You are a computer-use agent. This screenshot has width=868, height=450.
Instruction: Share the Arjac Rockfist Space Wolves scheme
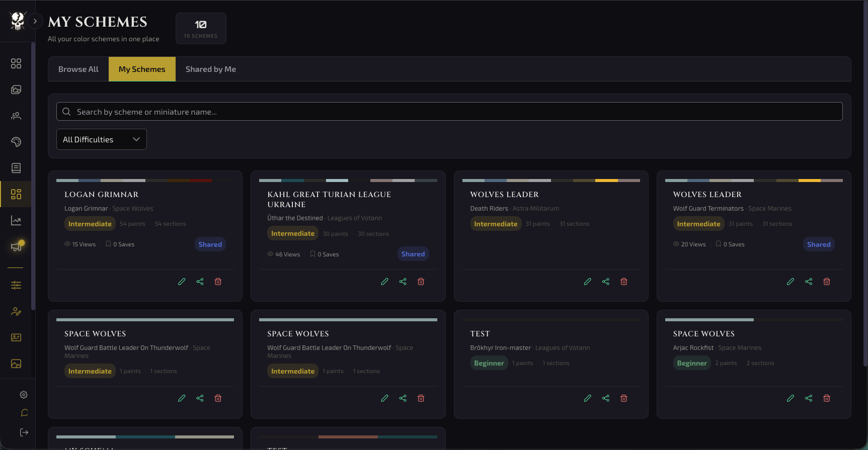click(x=808, y=398)
